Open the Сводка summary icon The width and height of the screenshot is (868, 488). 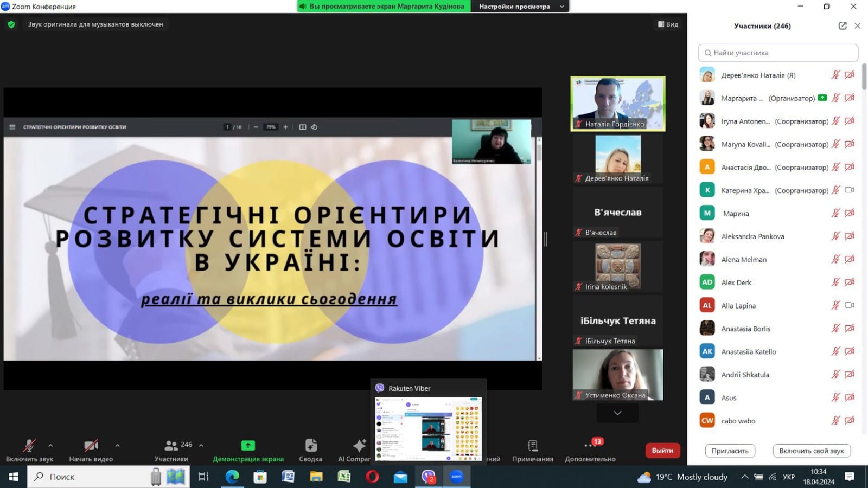pyautogui.click(x=310, y=451)
